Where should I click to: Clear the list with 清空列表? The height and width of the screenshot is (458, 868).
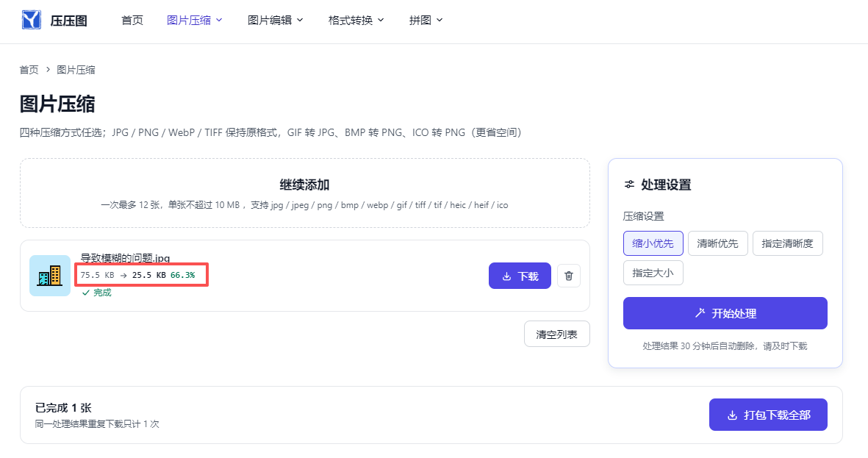coord(557,334)
